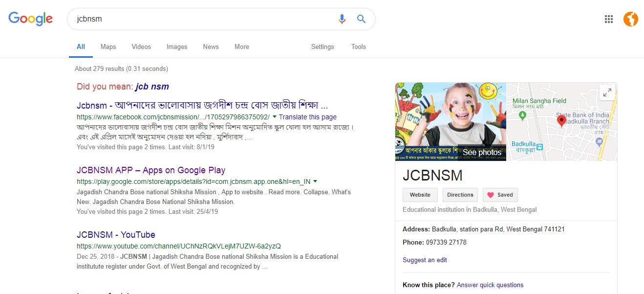Click the Directions button
This screenshot has height=294, width=644.
point(460,195)
